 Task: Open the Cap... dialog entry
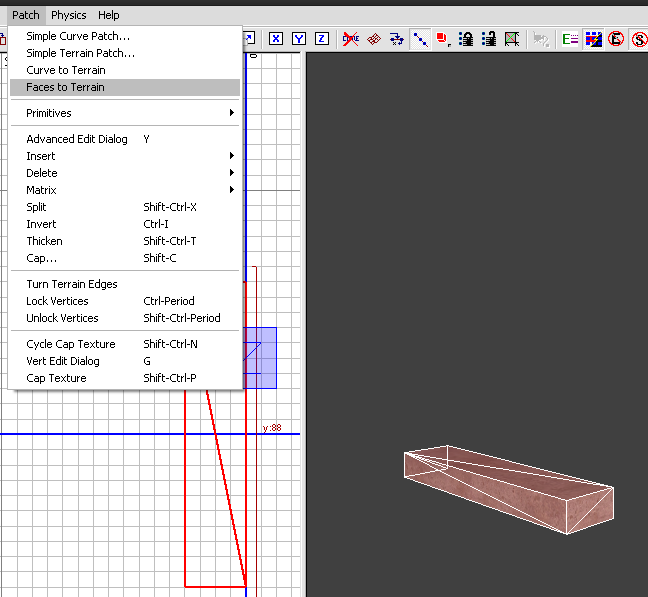(125, 258)
